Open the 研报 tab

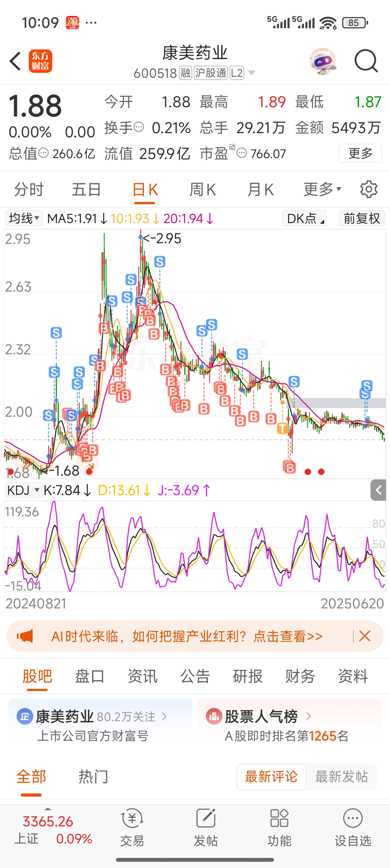(x=248, y=676)
